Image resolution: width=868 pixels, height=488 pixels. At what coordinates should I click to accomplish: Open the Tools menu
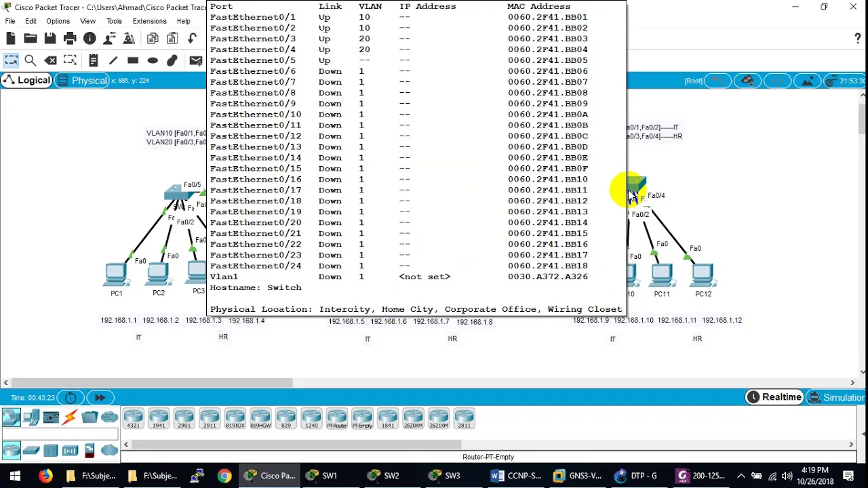(114, 21)
